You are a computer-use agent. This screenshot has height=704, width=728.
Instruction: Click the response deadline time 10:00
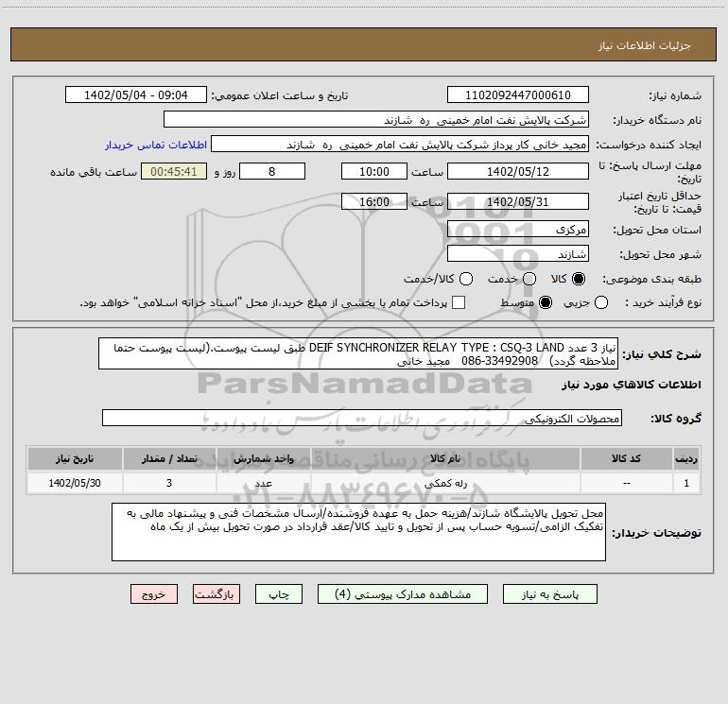pos(374,171)
